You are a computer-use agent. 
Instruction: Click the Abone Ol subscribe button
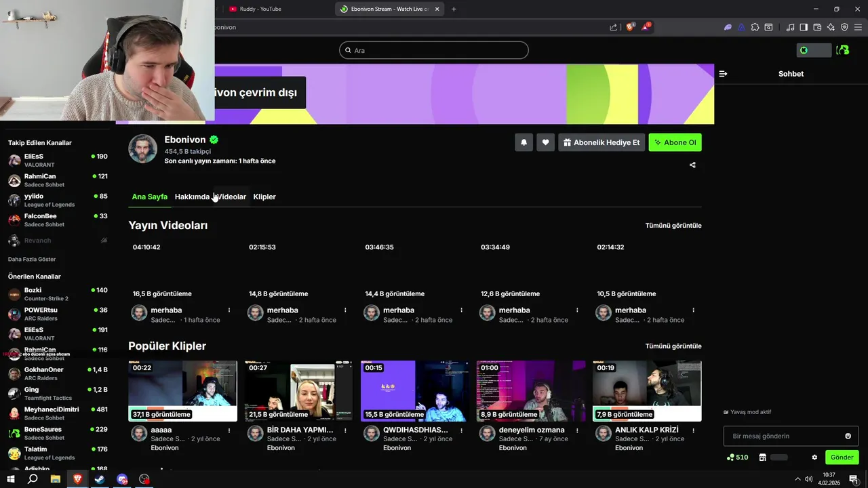pos(675,142)
